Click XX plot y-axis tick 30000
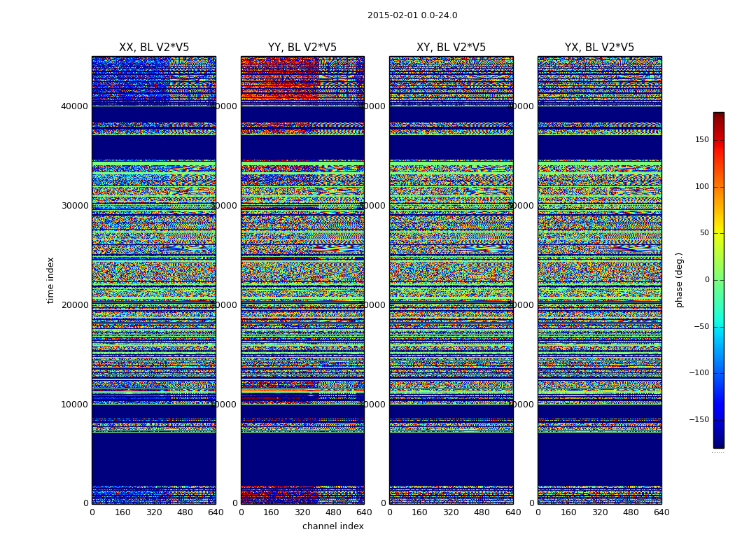Image resolution: width=735 pixels, height=560 pixels. [x=74, y=206]
